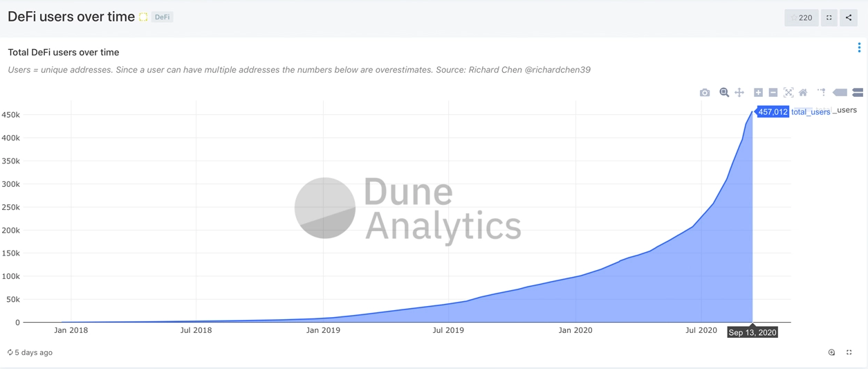Click the 300k y-axis label
The image size is (868, 369).
pos(11,184)
